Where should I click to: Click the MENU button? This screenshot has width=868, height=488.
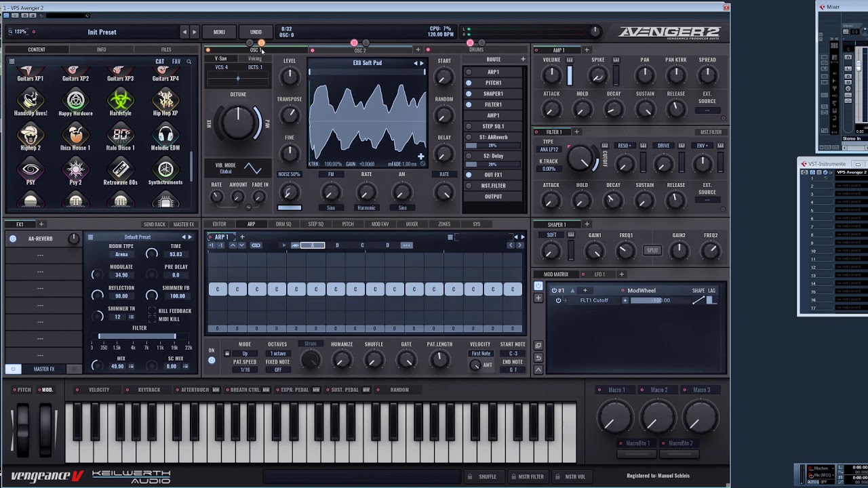pos(219,32)
